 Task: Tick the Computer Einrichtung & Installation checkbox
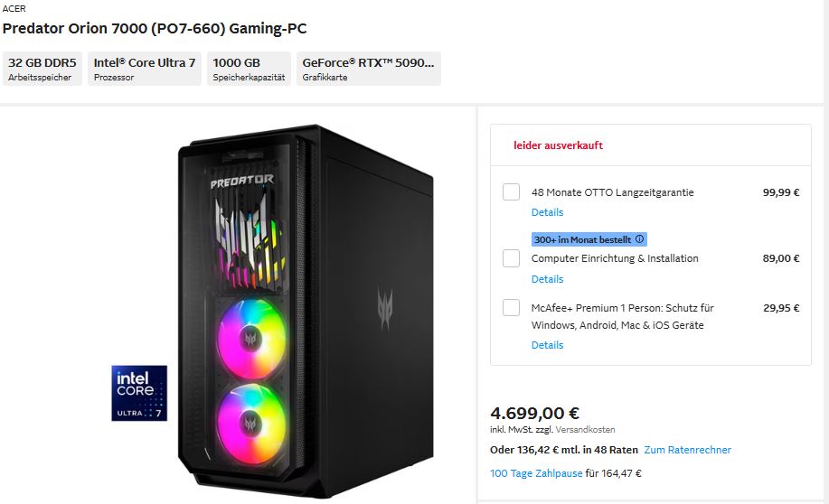pos(511,258)
